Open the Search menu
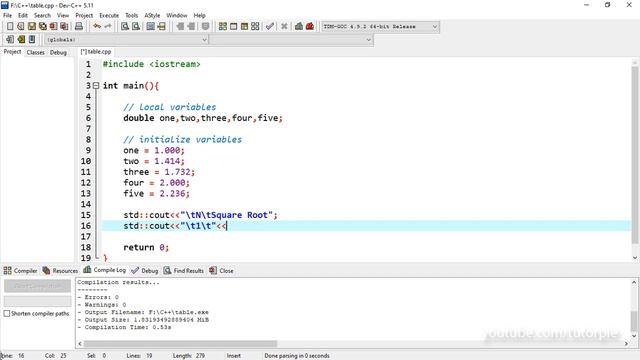The height and width of the screenshot is (360, 640). (x=42, y=15)
